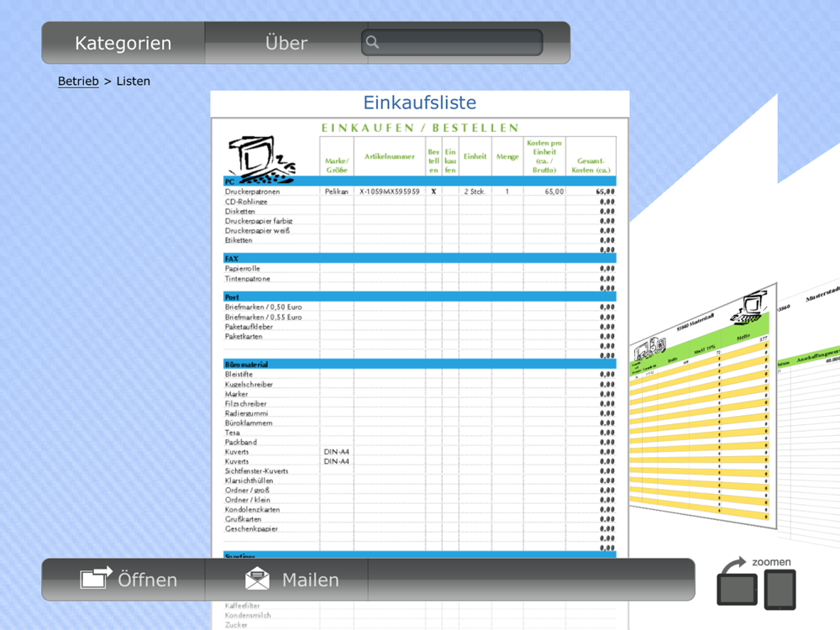Image resolution: width=840 pixels, height=630 pixels.
Task: Click the Listen breadcrumb text
Action: [x=134, y=81]
